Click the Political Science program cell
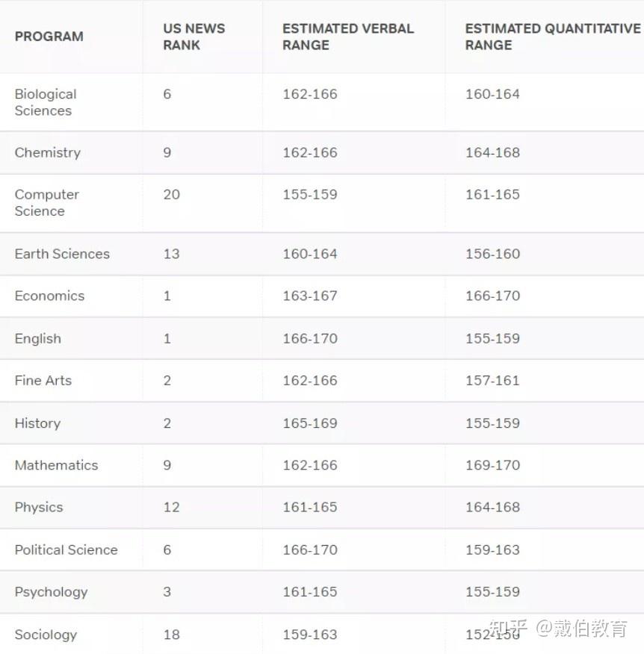Screen dimensions: 644x654 tap(66, 549)
